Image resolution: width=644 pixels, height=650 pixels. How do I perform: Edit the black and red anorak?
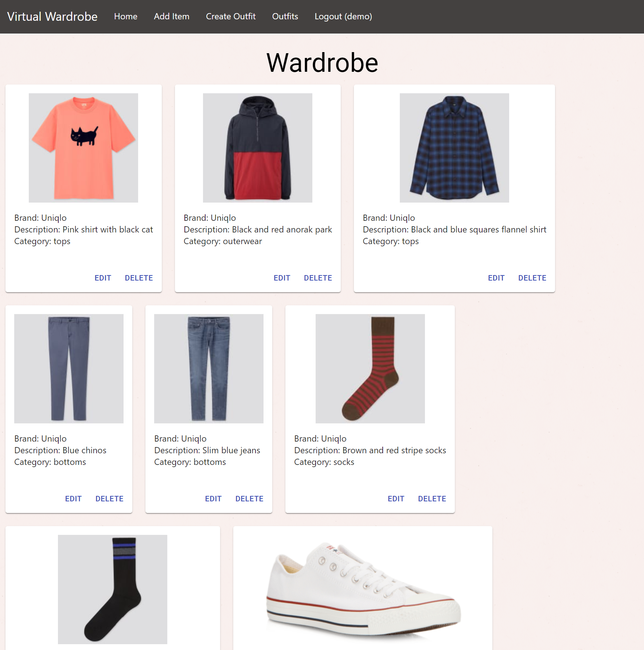(x=282, y=278)
